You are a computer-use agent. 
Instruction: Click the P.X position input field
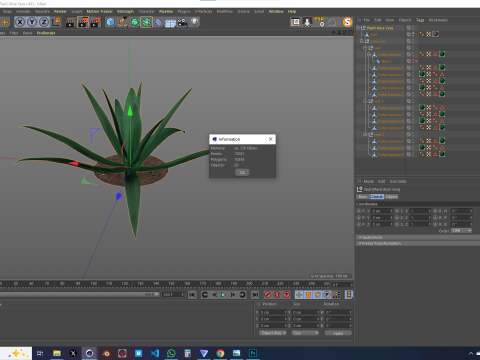(382, 211)
